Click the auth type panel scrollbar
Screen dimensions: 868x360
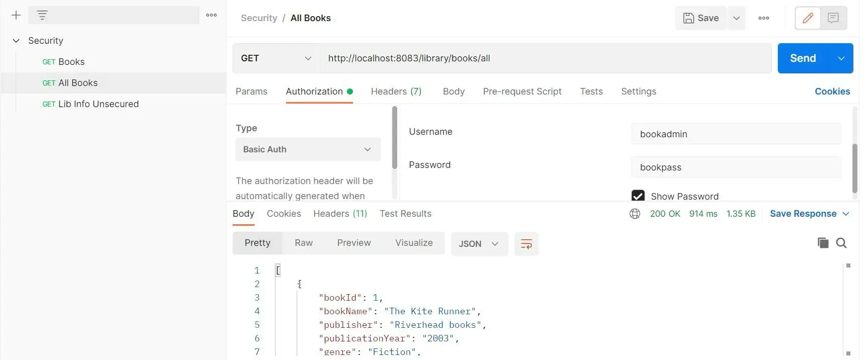[x=395, y=138]
